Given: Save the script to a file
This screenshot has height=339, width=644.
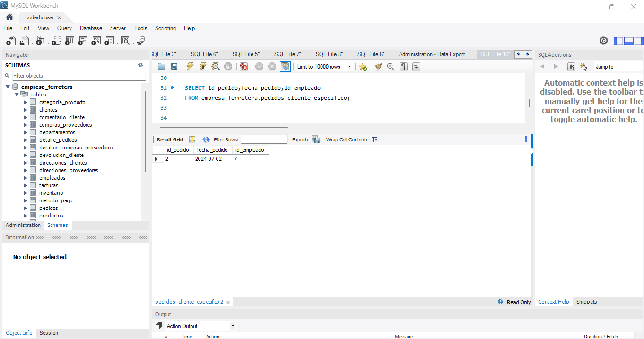Looking at the screenshot, I should click(x=174, y=67).
